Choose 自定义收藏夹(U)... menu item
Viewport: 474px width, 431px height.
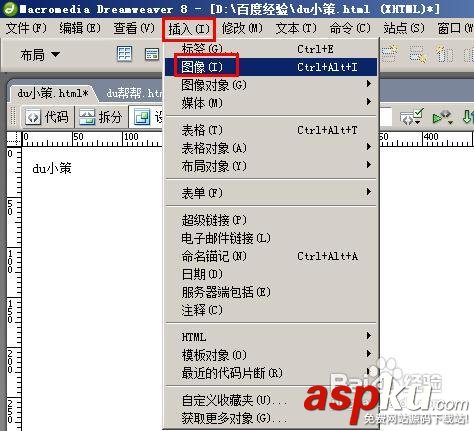tap(271, 400)
